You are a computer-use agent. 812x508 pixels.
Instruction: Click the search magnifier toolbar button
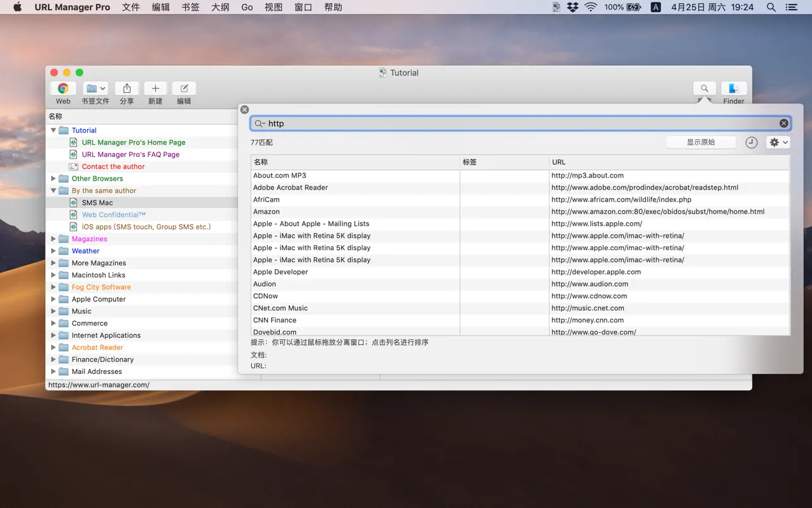tap(704, 88)
